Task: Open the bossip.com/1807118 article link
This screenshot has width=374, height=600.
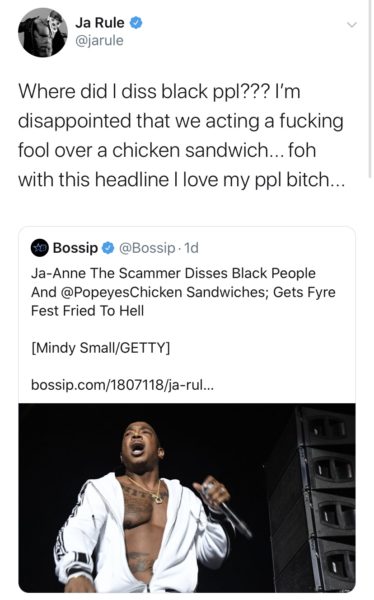Action: (x=122, y=385)
